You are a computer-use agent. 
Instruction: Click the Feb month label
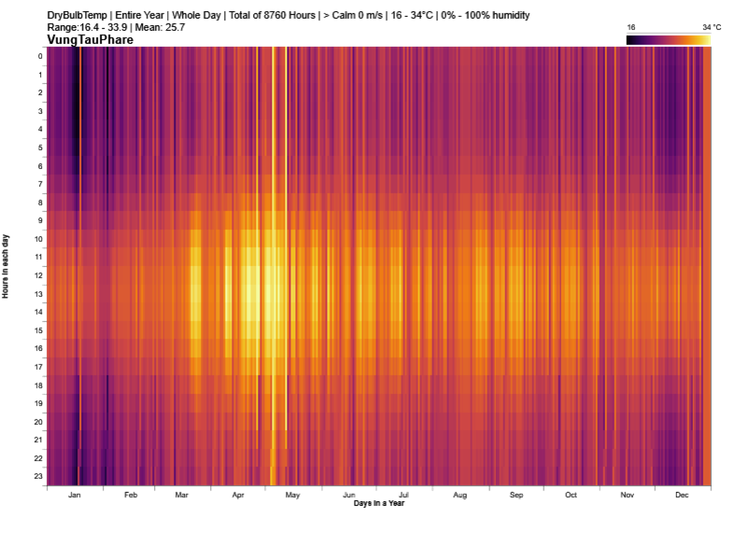131,495
